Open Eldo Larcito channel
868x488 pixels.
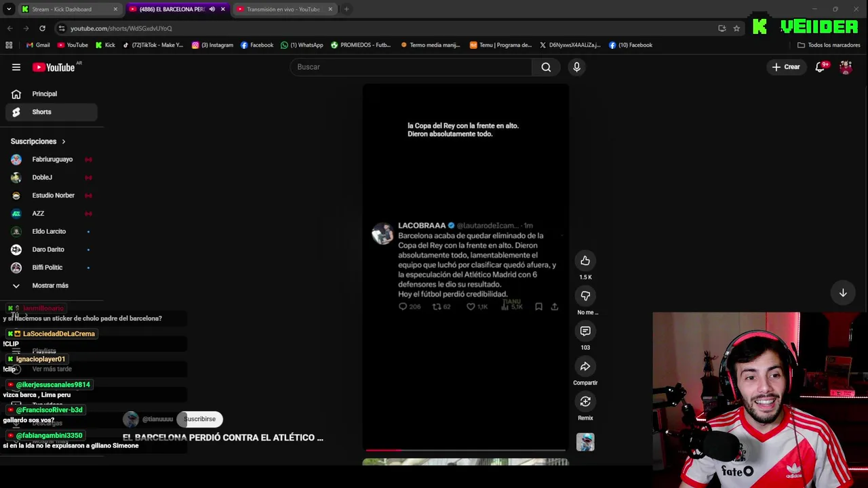51,231
